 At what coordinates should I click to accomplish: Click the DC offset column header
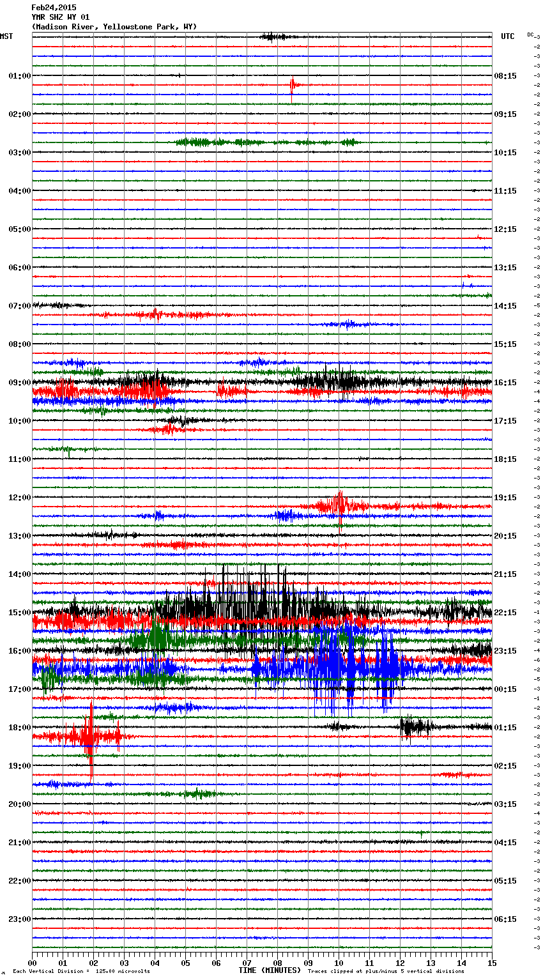pos(530,34)
